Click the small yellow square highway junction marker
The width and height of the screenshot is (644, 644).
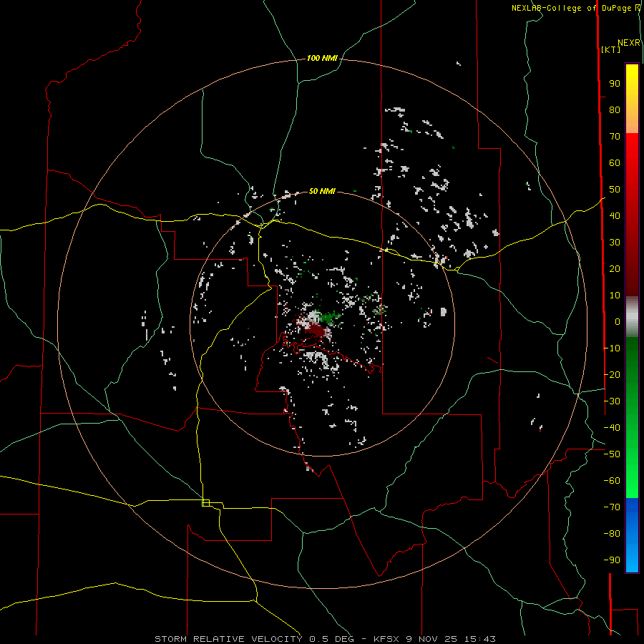(x=206, y=503)
